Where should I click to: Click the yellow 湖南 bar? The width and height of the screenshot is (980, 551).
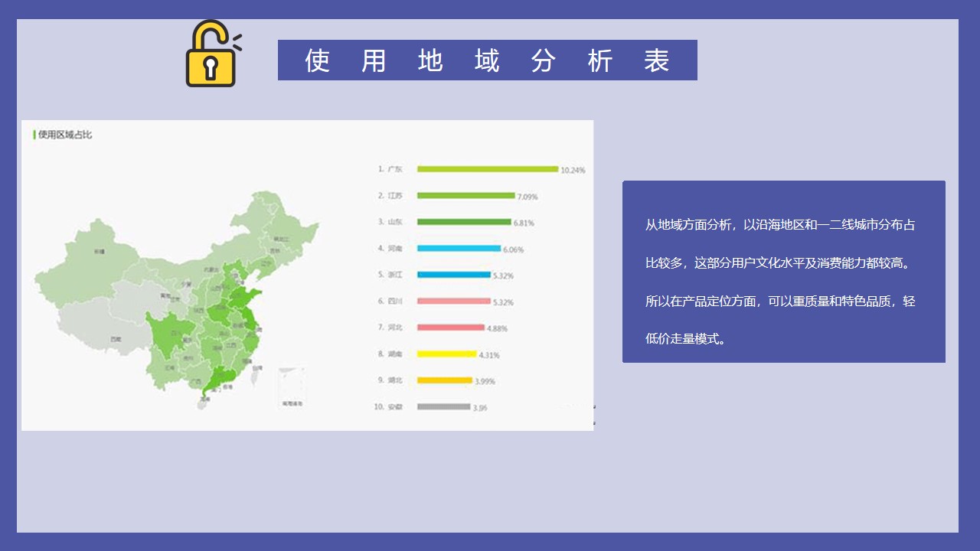pos(447,354)
